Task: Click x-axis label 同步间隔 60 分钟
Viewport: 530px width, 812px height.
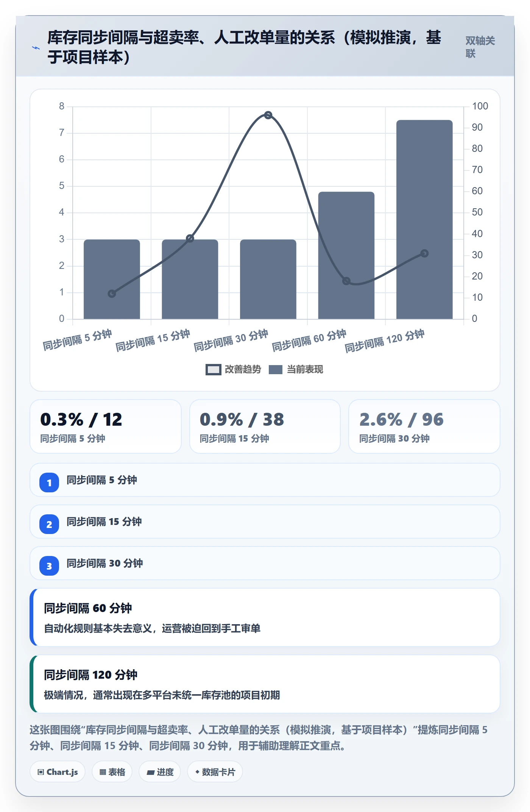Action: (x=309, y=340)
